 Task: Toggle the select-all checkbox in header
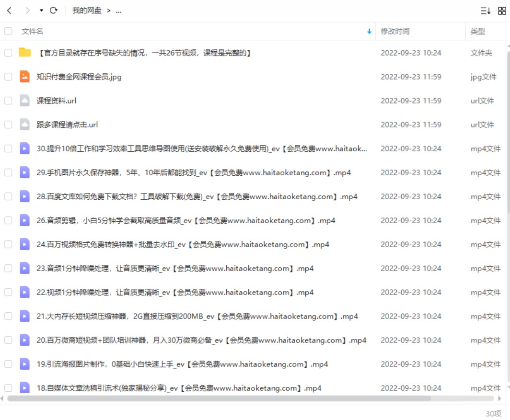[x=8, y=31]
